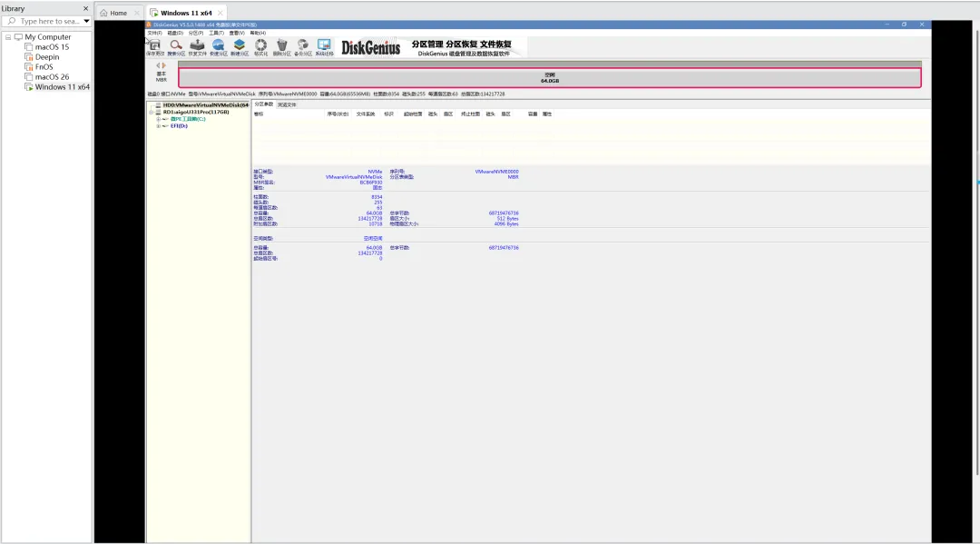980x544 pixels.
Task: Click the Save Changes (保存更改) toolbar icon
Action: click(x=154, y=45)
